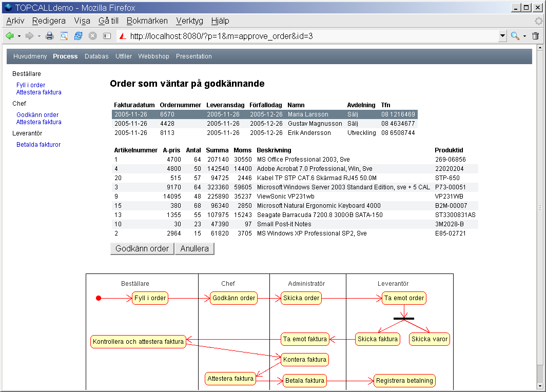
Task: Toggle the sidebar panel icon
Action: pos(107,36)
